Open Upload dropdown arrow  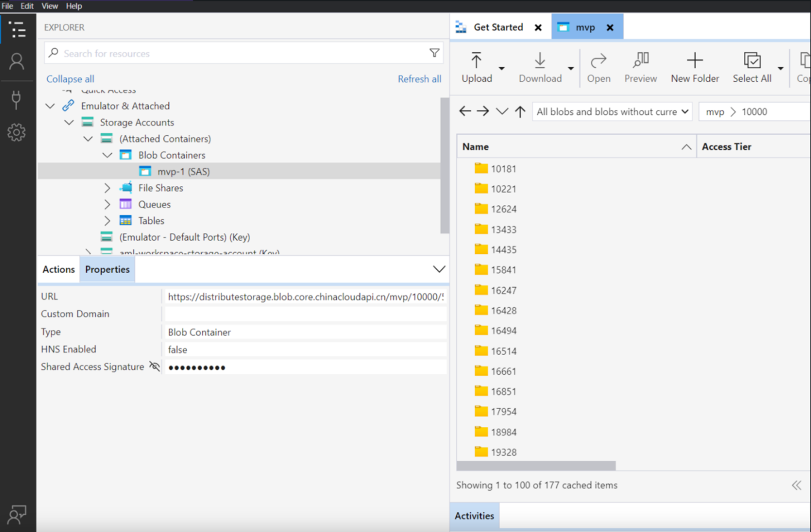(501, 68)
